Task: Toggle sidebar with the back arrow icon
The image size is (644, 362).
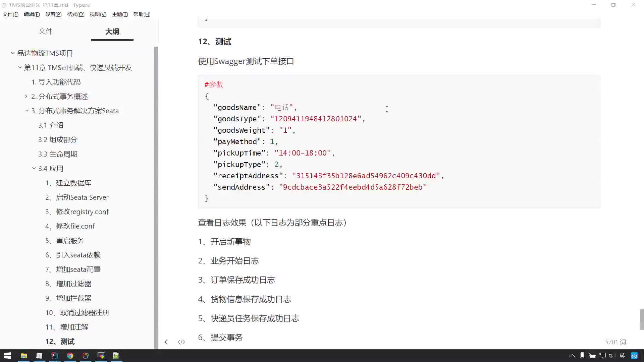Action: (166, 342)
